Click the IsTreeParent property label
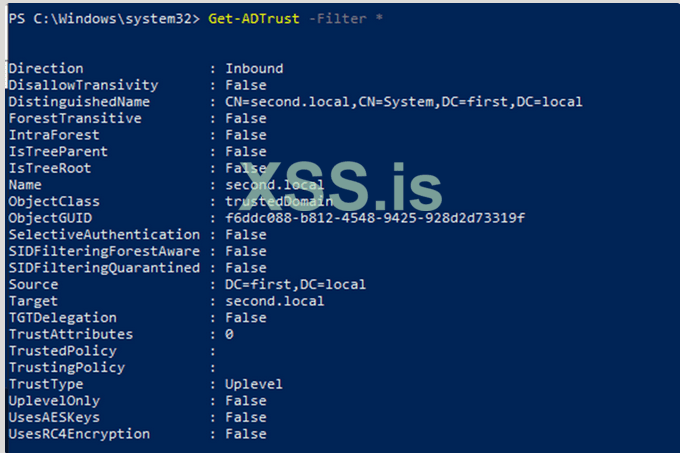 pyautogui.click(x=58, y=152)
